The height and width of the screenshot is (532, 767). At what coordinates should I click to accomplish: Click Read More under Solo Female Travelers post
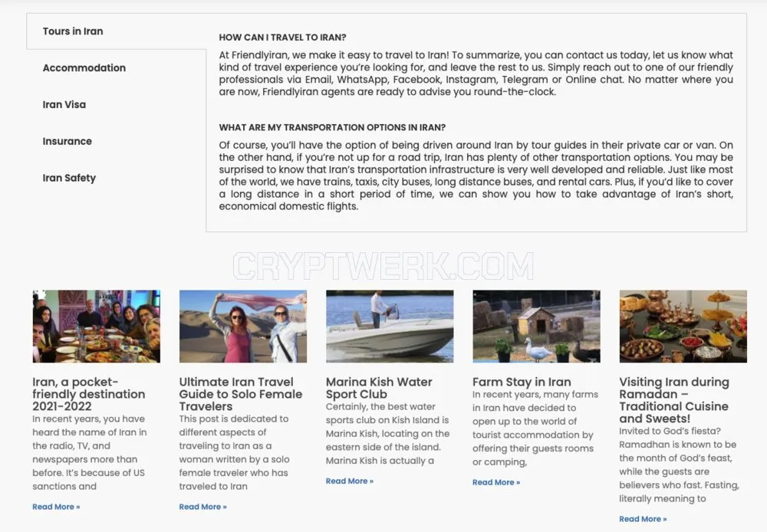coord(203,507)
